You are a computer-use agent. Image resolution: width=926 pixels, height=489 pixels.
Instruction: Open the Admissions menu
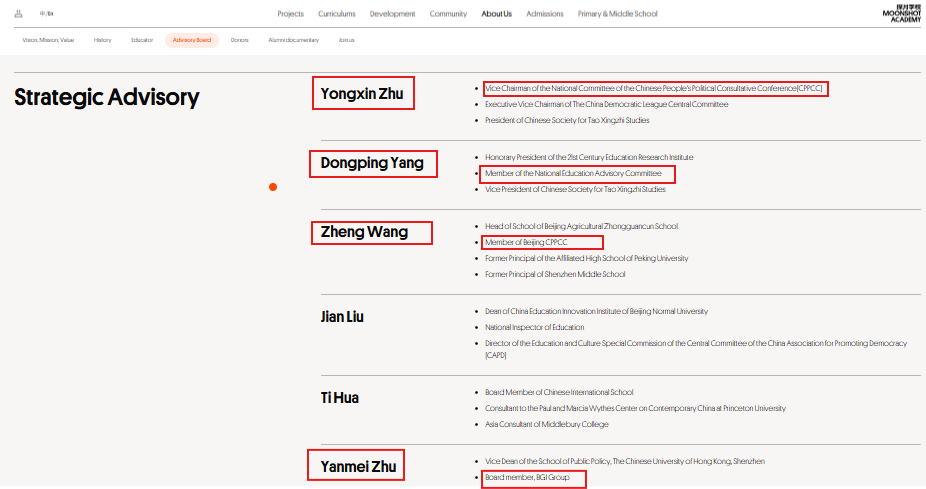pos(544,14)
